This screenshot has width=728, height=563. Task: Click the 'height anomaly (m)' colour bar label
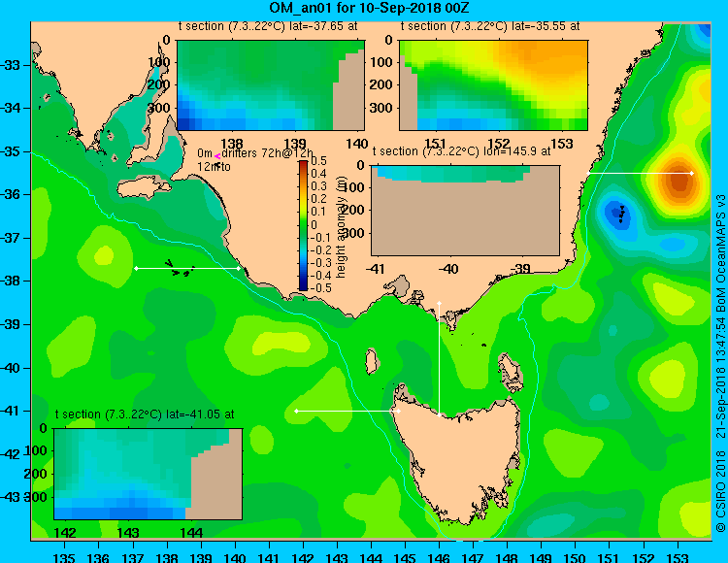tap(341, 226)
